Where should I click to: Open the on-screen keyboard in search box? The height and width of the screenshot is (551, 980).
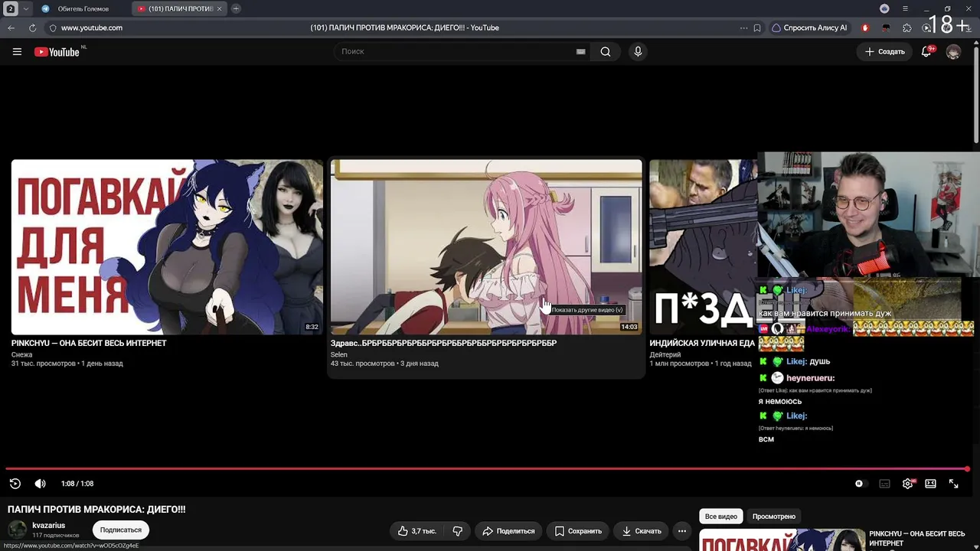(x=580, y=51)
